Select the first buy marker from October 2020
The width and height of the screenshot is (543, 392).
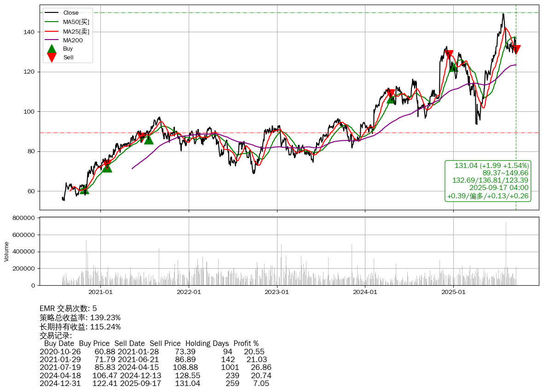click(x=84, y=189)
